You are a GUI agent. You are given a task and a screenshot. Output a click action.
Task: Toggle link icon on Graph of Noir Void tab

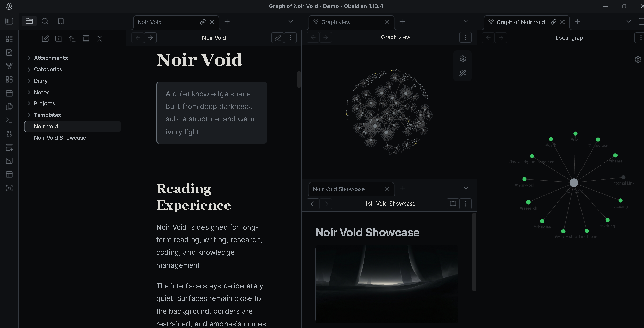click(x=553, y=22)
